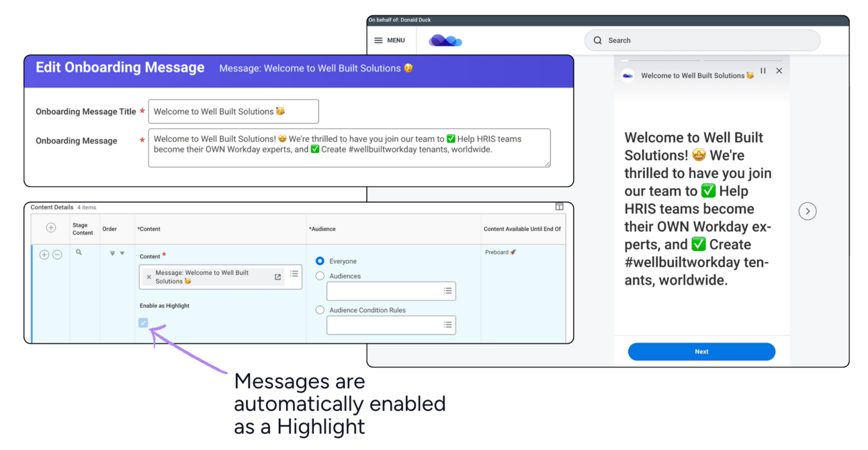The width and height of the screenshot is (868, 450).
Task: Click the Stage Content magnifier icon
Action: 79,253
